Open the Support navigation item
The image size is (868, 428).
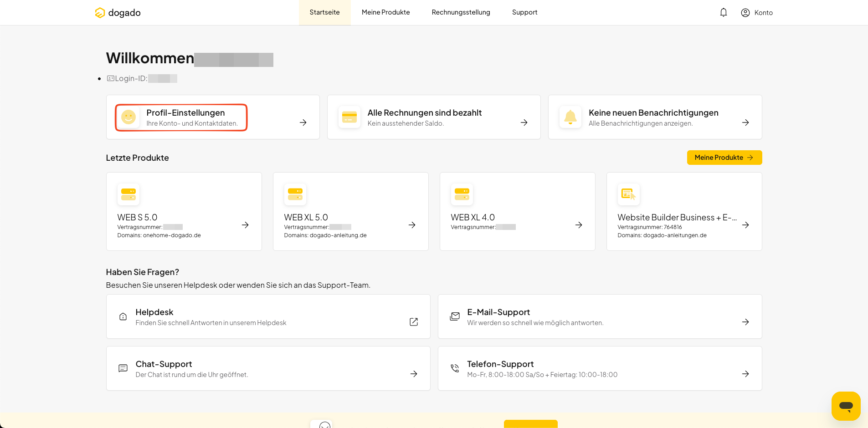(525, 12)
